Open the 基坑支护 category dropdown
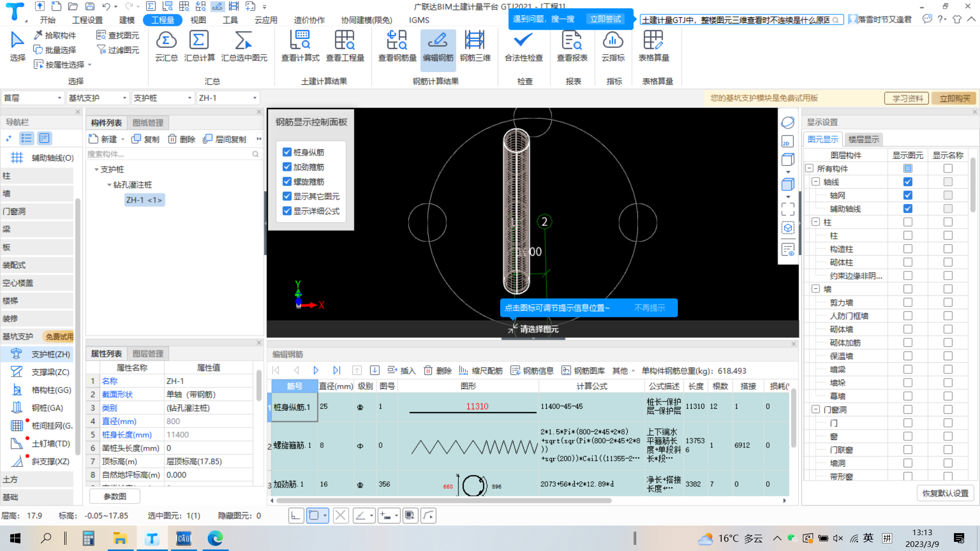This screenshot has height=551, width=980. point(97,98)
